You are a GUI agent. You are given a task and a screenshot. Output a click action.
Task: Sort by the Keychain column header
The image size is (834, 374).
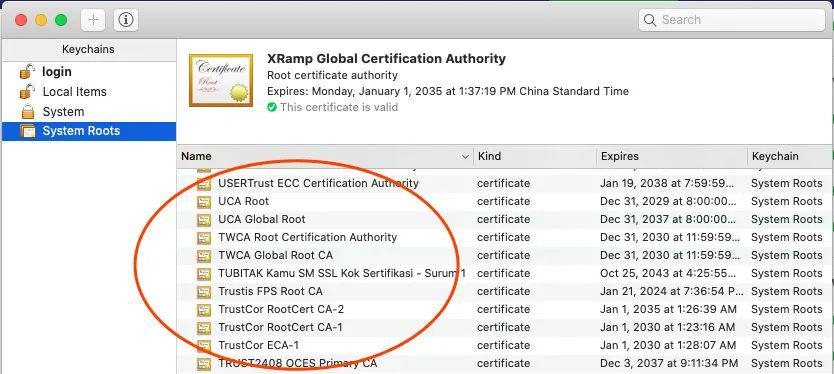[x=790, y=156]
